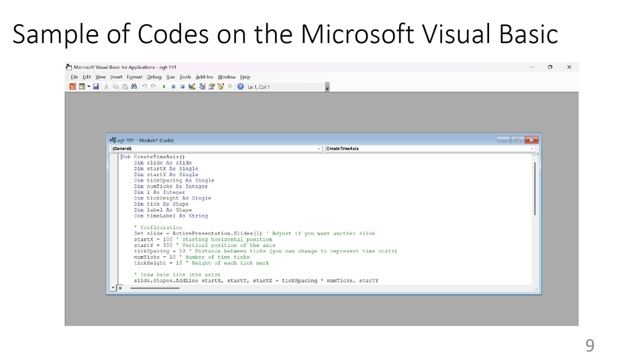Run the macro with the green play icon
Image resolution: width=644 pixels, height=362 pixels.
pos(164,86)
